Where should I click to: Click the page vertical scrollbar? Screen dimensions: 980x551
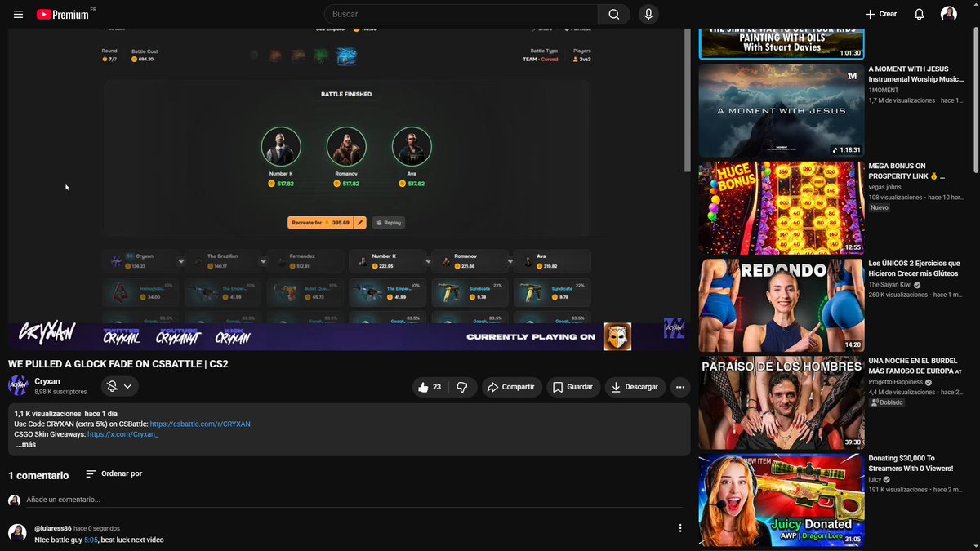pos(975,98)
